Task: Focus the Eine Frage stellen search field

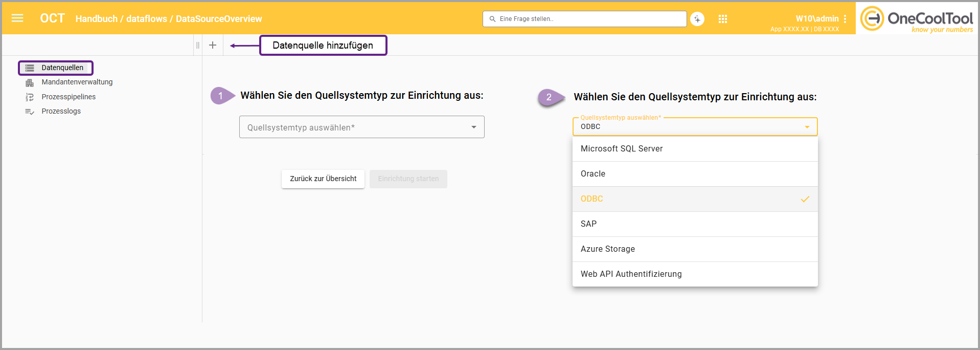Action: pos(585,19)
